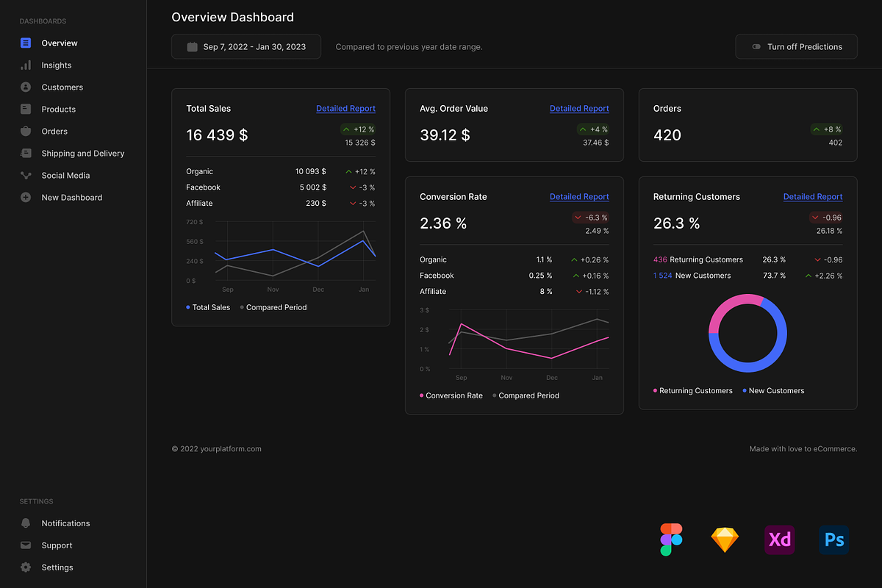The height and width of the screenshot is (588, 882).
Task: Click the Conversion Rate legend label
Action: point(451,395)
